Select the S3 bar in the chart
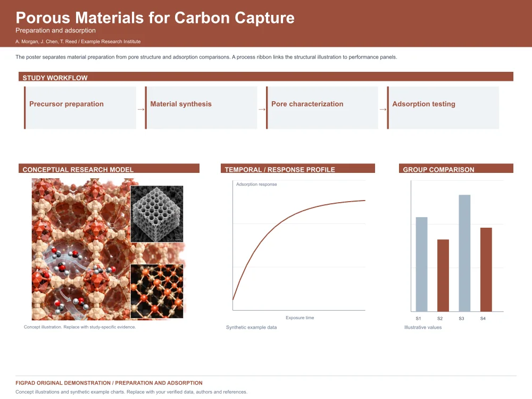This screenshot has height=399, width=532. click(x=464, y=253)
